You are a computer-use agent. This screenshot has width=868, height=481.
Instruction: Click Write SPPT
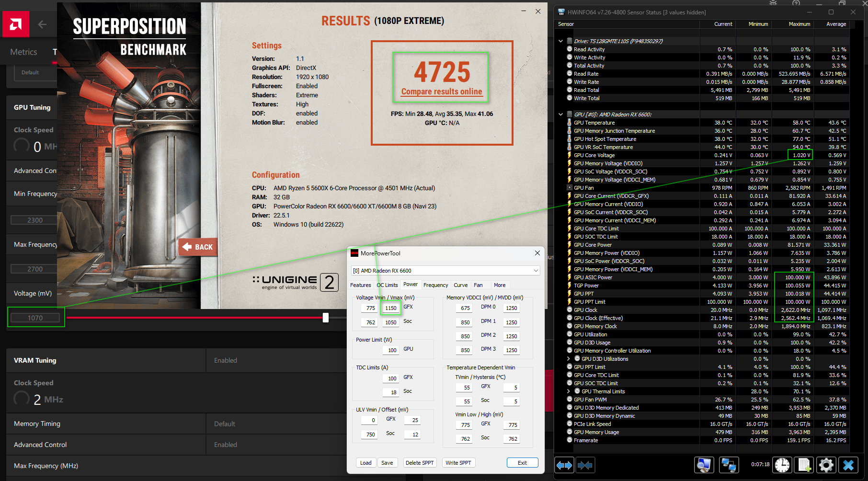pos(458,463)
